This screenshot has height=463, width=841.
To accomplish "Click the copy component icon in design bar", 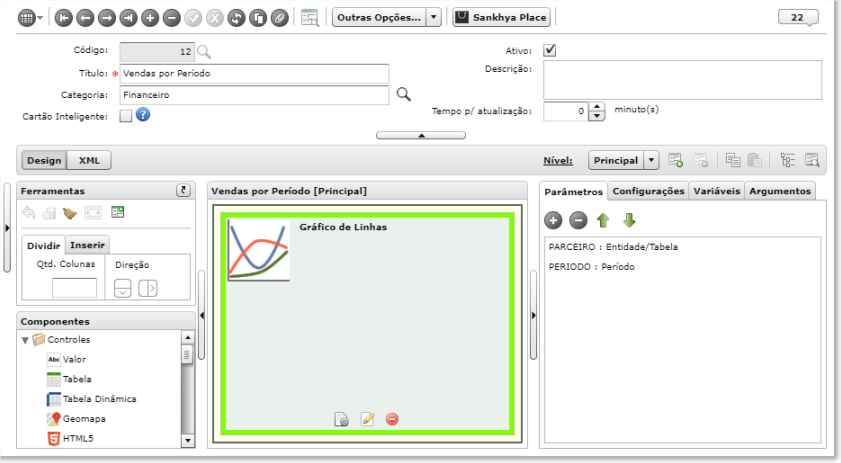I will click(733, 160).
